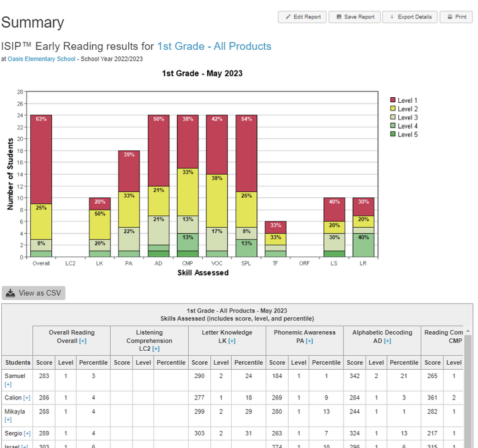Click the pencil icon in Edit Report
Viewport: 478px width, 448px height.
[288, 17]
